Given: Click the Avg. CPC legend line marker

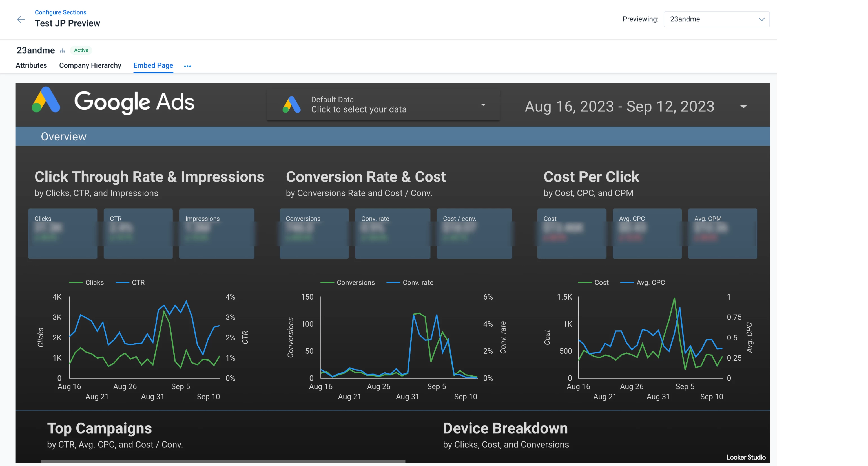Looking at the screenshot, I should (x=627, y=283).
